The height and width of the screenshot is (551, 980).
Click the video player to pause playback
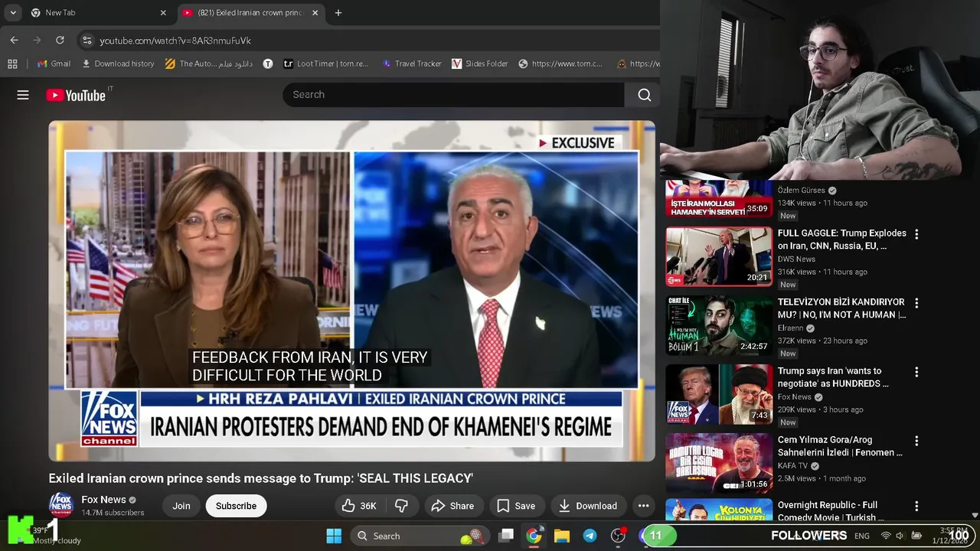(x=351, y=291)
